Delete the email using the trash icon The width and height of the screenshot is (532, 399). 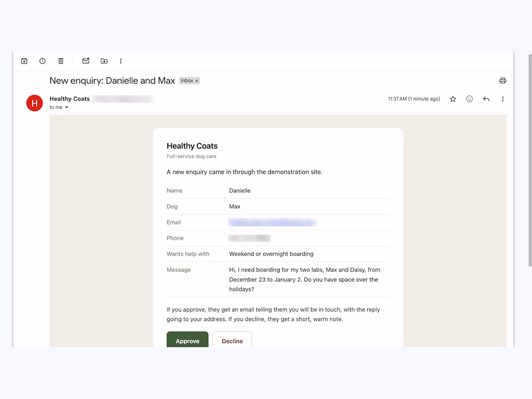(61, 61)
